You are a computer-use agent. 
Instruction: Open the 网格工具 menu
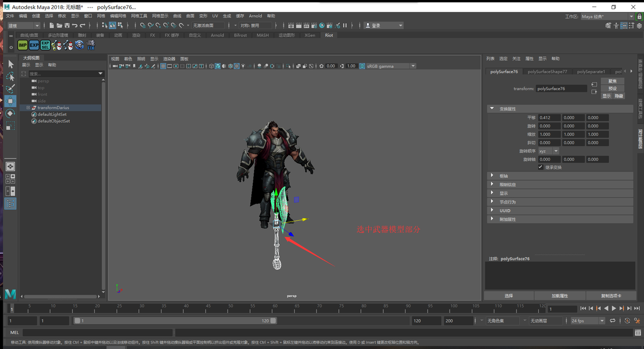click(x=139, y=16)
